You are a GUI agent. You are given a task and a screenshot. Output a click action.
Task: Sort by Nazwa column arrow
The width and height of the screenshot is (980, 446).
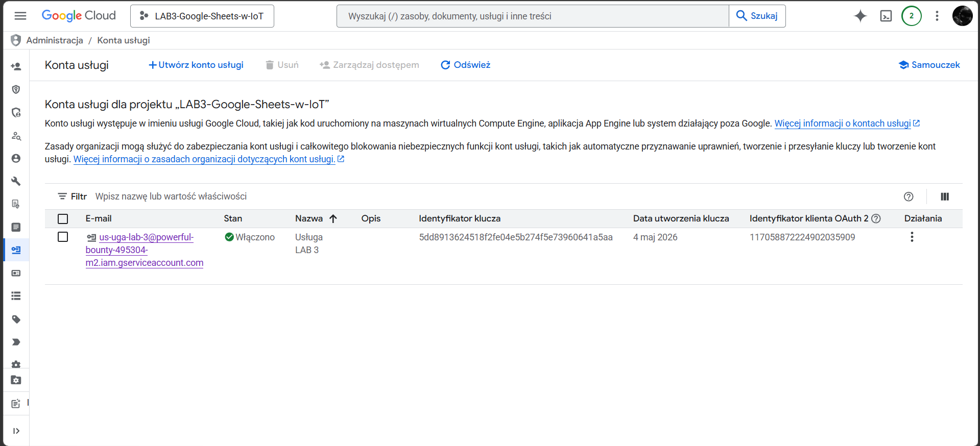333,218
